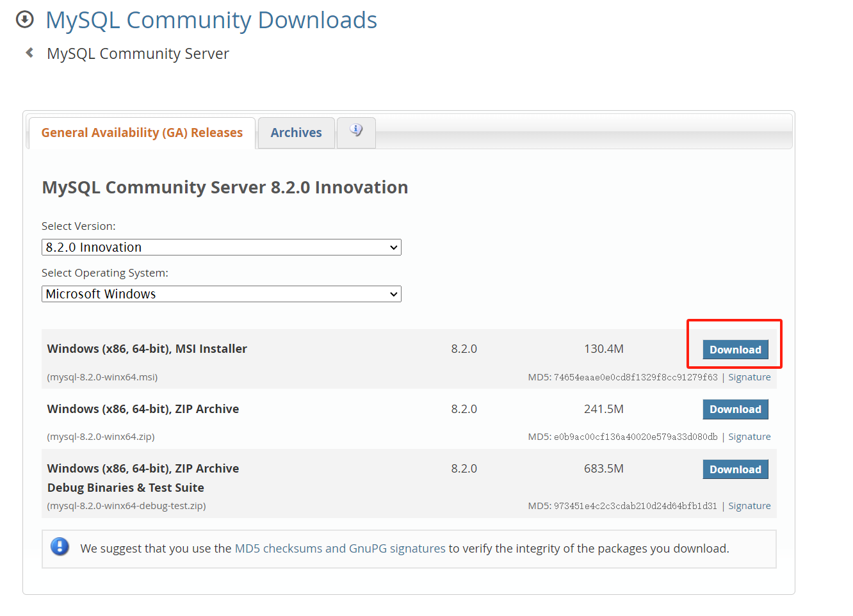Screen dimensions: 853x616
Task: Click the 'Select Version:' label
Action: tap(79, 226)
